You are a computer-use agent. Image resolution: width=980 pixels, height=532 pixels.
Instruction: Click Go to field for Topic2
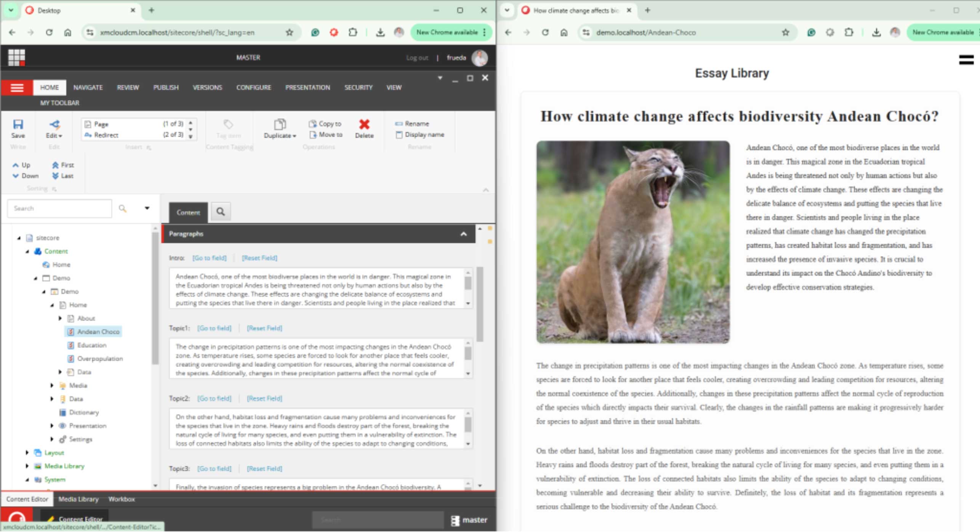[214, 399]
